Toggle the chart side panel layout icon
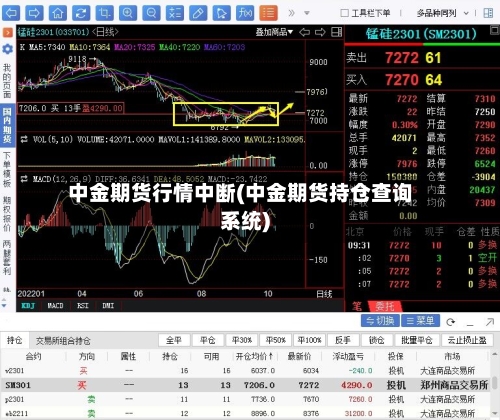 pos(336,32)
